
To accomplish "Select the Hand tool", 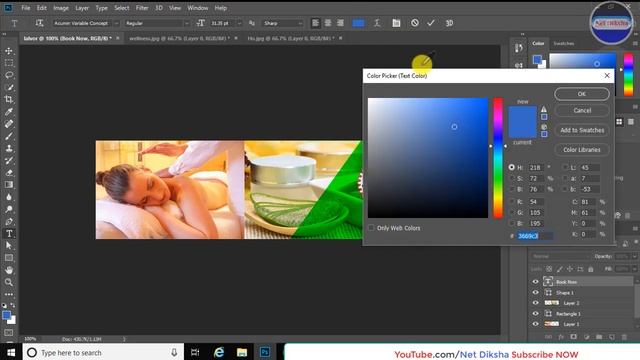I will 9,270.
